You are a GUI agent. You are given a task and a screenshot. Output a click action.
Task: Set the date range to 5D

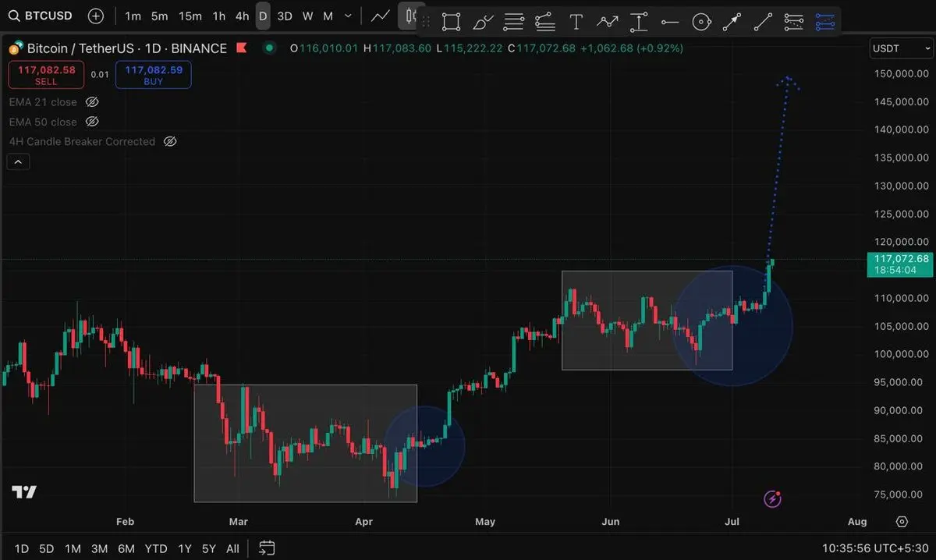point(47,548)
